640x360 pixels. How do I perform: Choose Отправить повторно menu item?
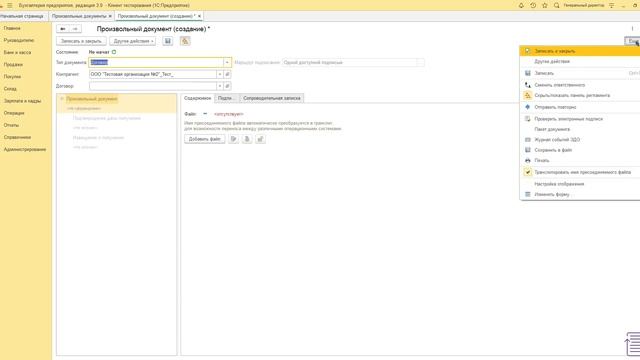point(580,107)
